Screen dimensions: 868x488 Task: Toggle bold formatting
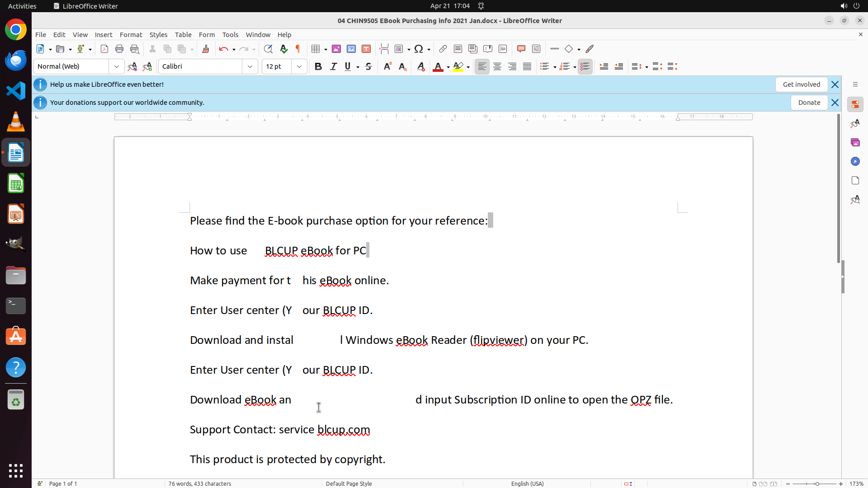pyautogui.click(x=318, y=66)
